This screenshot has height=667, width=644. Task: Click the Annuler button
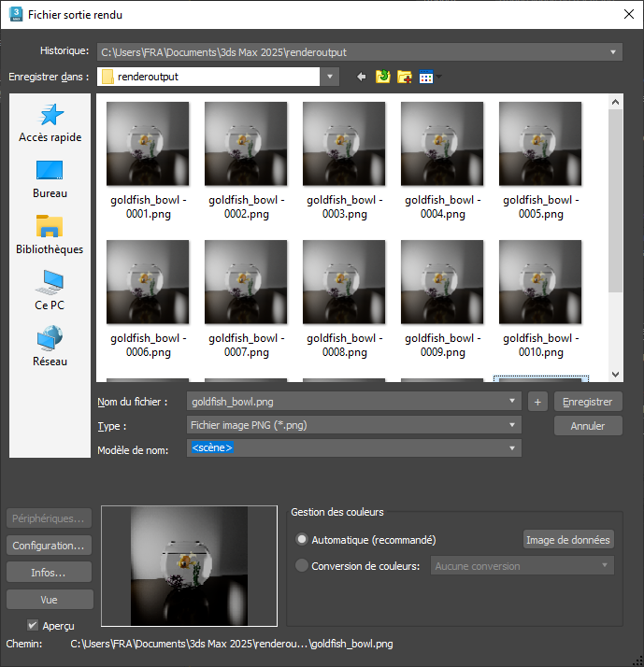(588, 425)
